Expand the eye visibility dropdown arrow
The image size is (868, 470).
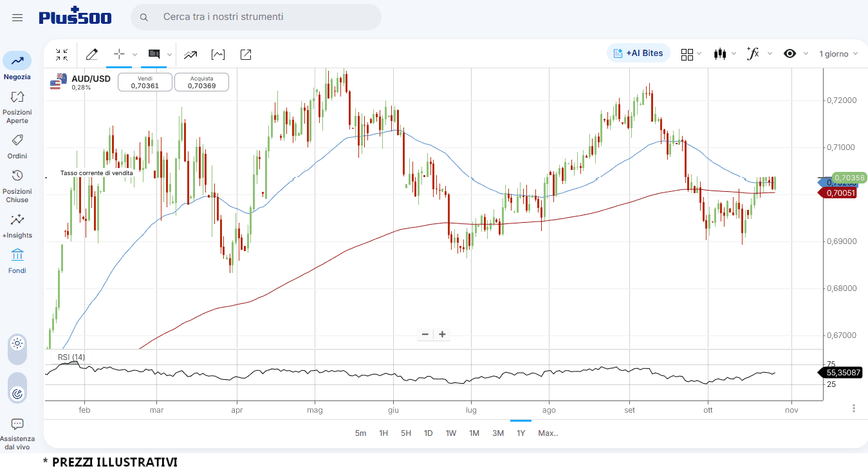tap(806, 54)
